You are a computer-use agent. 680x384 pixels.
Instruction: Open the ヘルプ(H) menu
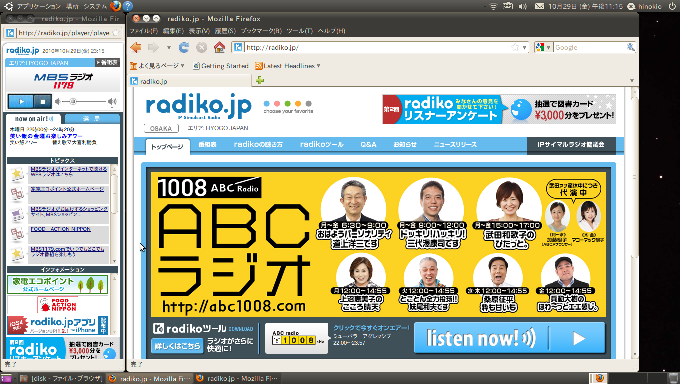(331, 31)
